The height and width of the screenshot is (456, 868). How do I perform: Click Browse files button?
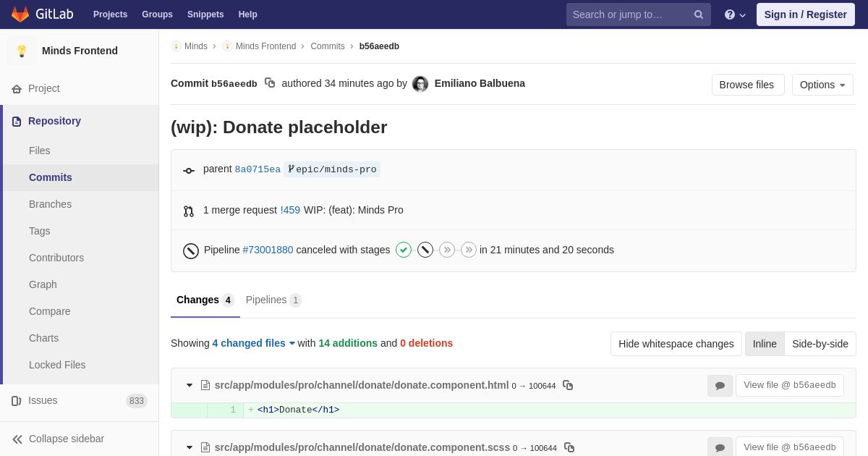point(748,85)
